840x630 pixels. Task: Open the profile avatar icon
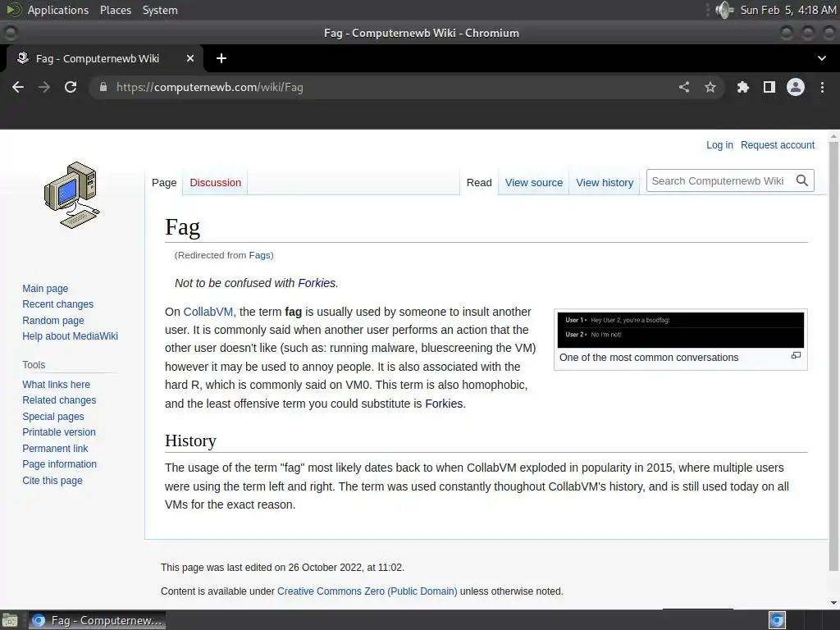(x=796, y=87)
